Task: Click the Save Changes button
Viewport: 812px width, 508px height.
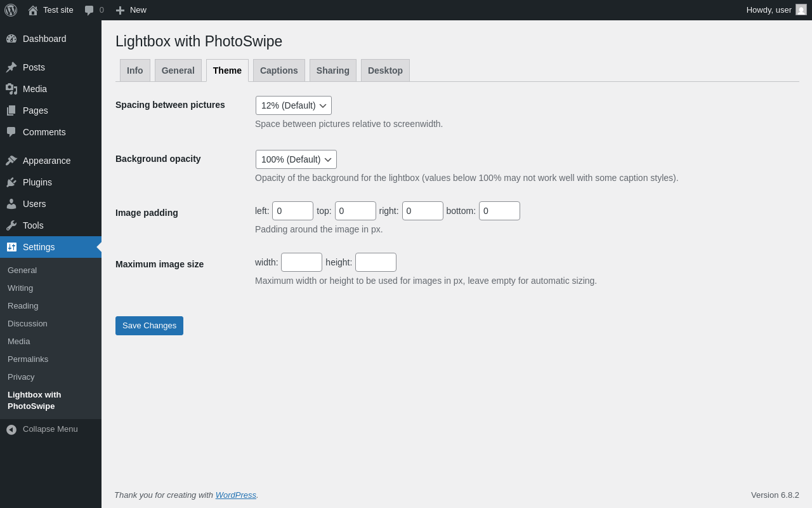Action: pos(149,326)
